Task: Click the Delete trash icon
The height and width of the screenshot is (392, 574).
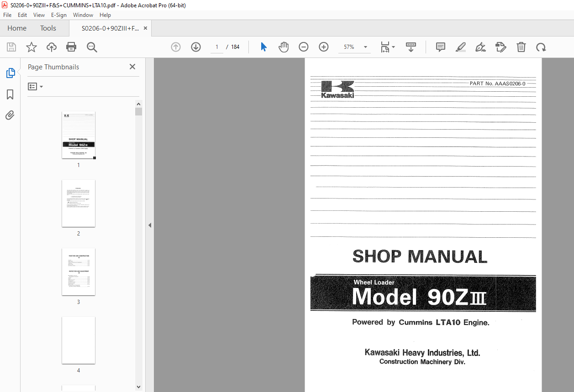Action: click(x=521, y=47)
